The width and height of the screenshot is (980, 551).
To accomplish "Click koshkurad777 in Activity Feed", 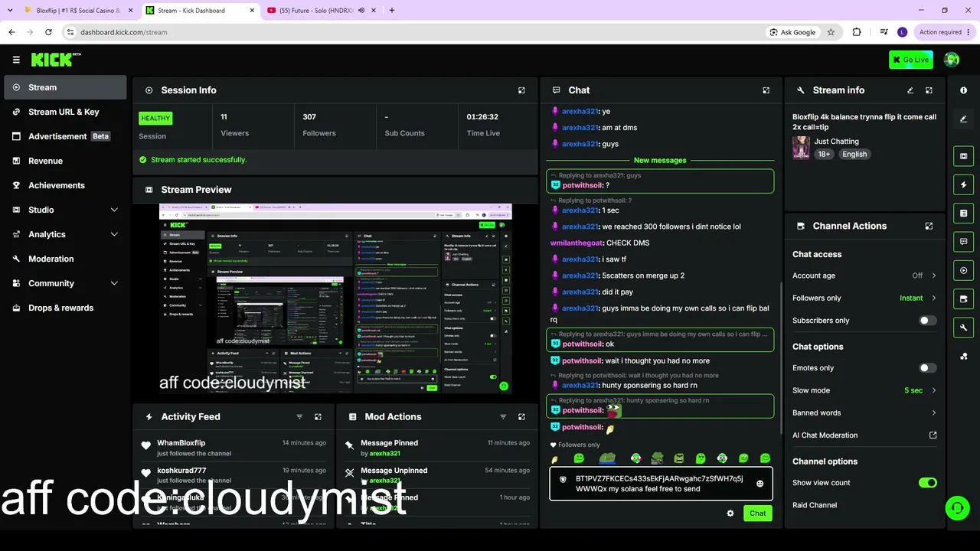I will pos(181,471).
